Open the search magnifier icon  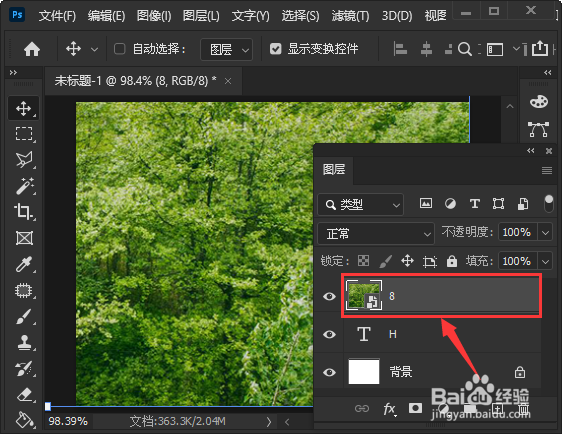tap(465, 49)
